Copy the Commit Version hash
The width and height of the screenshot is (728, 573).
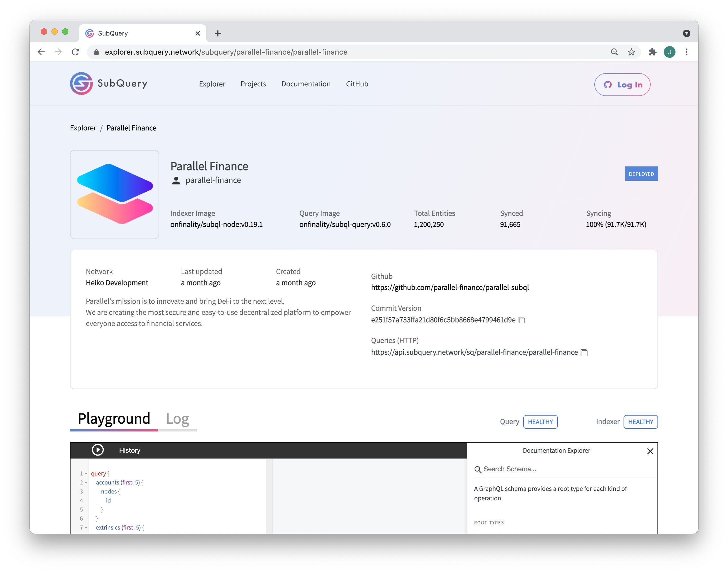click(x=522, y=320)
